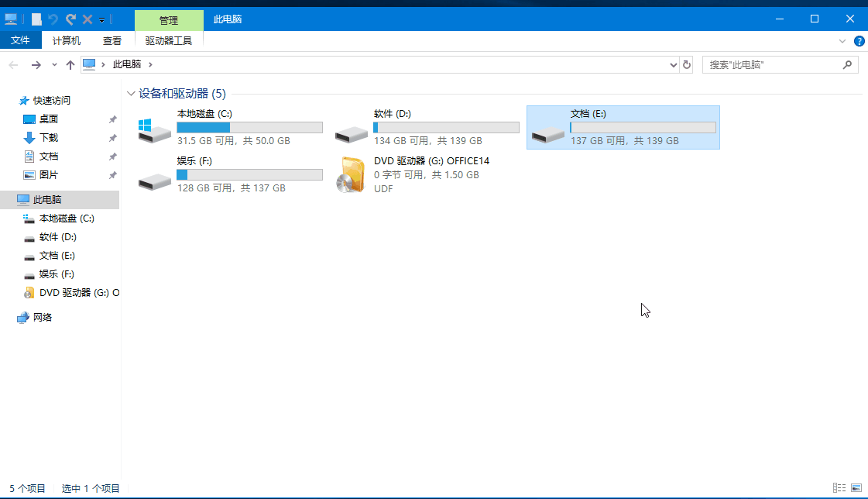Click the magnifier search icon

847,65
